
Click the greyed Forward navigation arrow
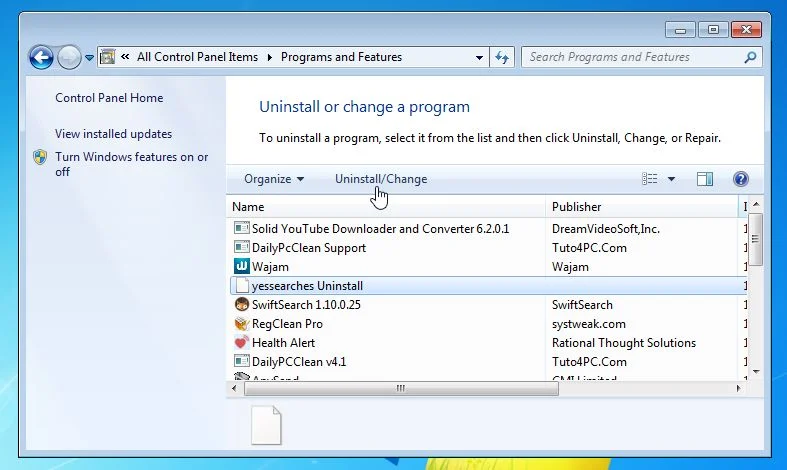point(69,57)
